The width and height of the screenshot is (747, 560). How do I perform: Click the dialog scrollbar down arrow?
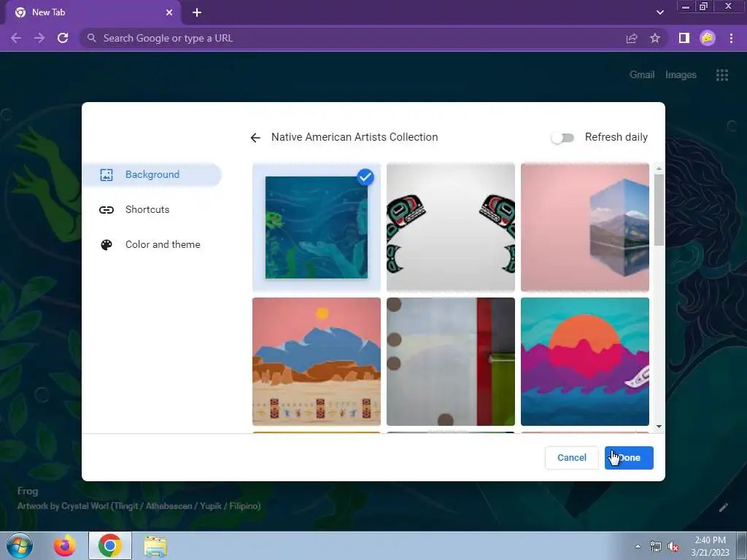click(659, 427)
